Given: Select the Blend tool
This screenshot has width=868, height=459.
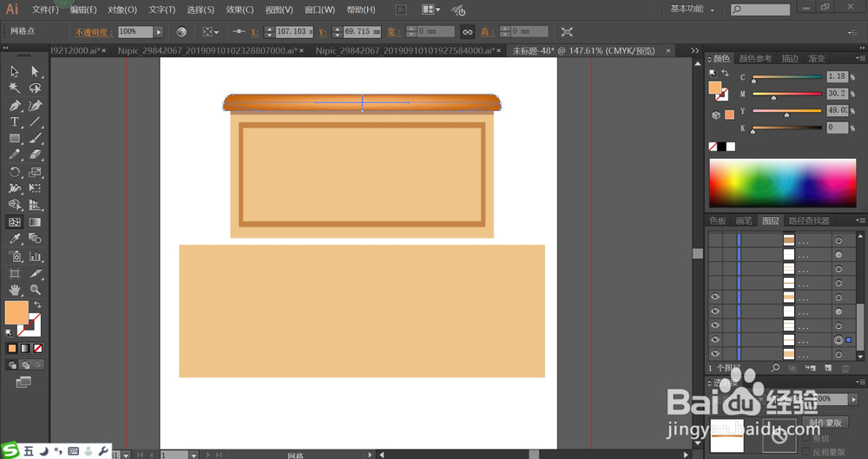Looking at the screenshot, I should point(35,239).
